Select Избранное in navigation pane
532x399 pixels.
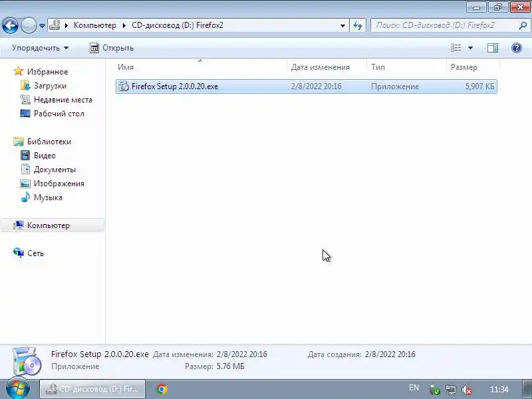47,72
